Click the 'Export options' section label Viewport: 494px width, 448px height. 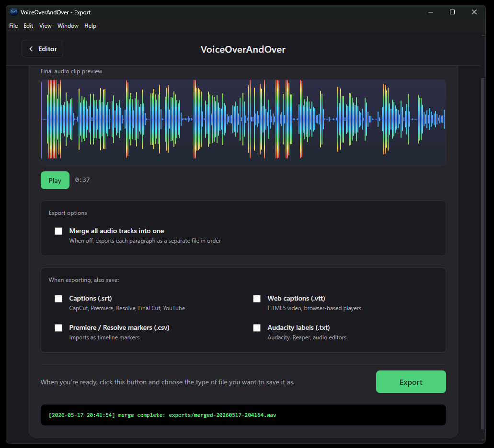point(68,213)
